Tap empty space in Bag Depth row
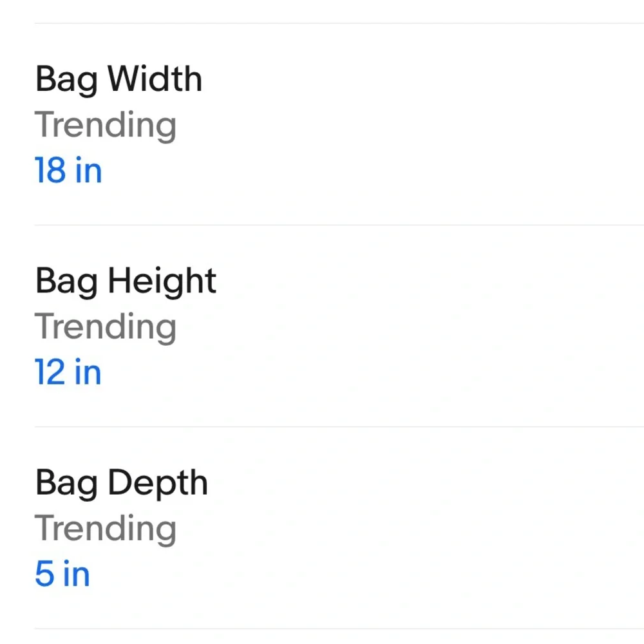The height and width of the screenshot is (644, 644). [x=411, y=527]
